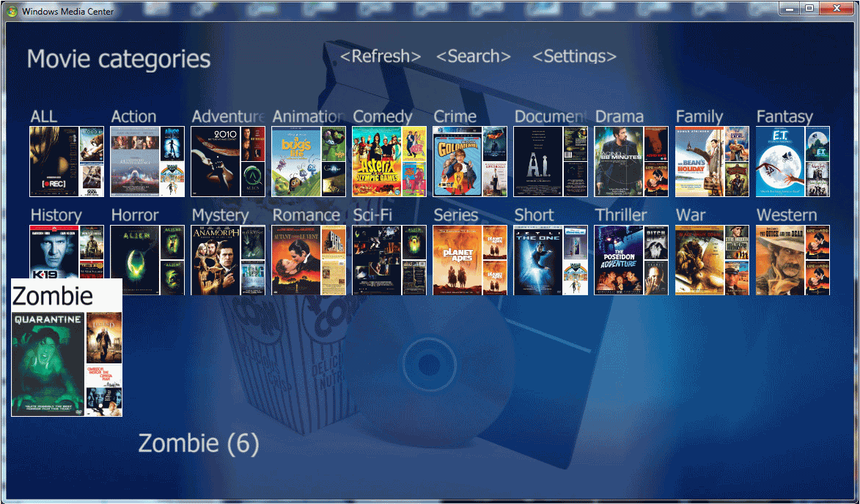Screen dimensions: 860x504
Task: Click the 'Zombie (6)' status text
Action: (198, 443)
